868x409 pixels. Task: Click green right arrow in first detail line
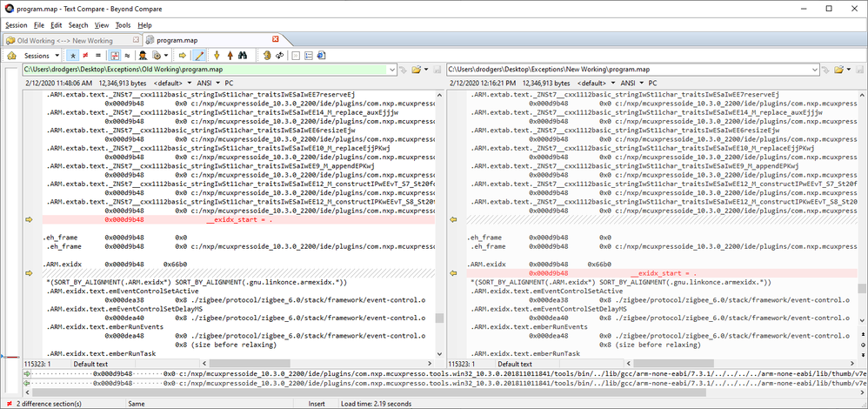click(27, 374)
